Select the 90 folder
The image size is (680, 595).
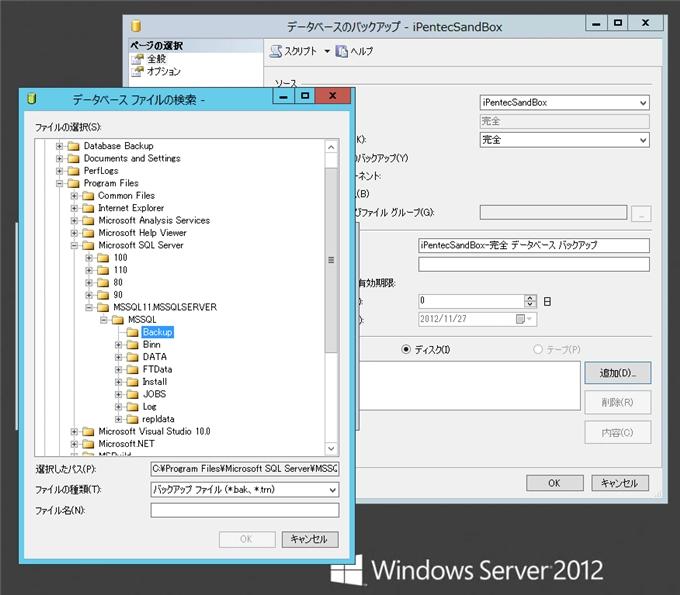click(x=118, y=295)
